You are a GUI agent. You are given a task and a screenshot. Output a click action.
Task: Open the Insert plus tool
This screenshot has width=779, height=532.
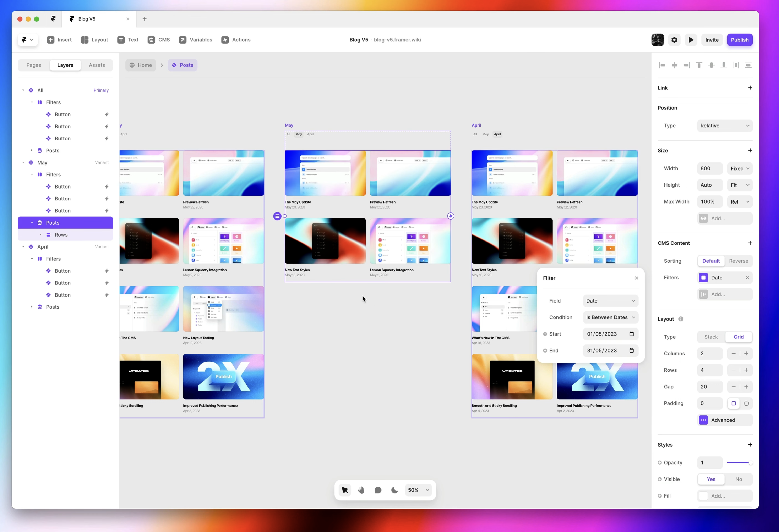(51, 40)
